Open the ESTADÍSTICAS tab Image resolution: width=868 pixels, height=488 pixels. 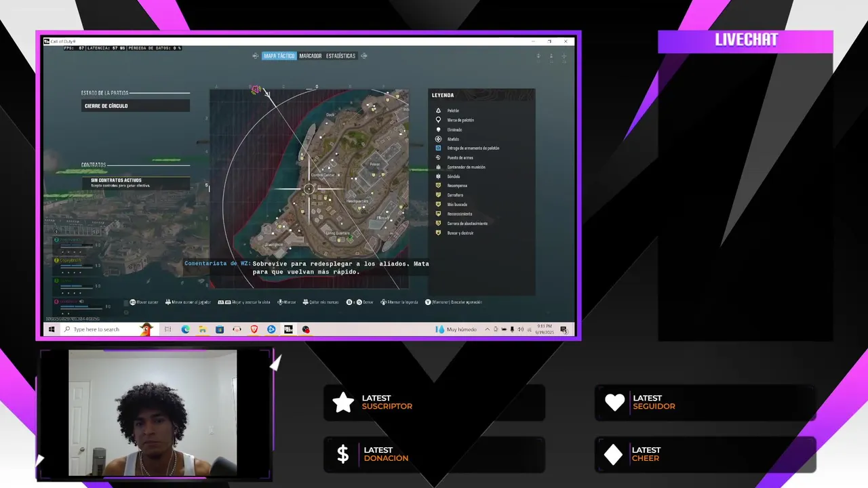(340, 56)
